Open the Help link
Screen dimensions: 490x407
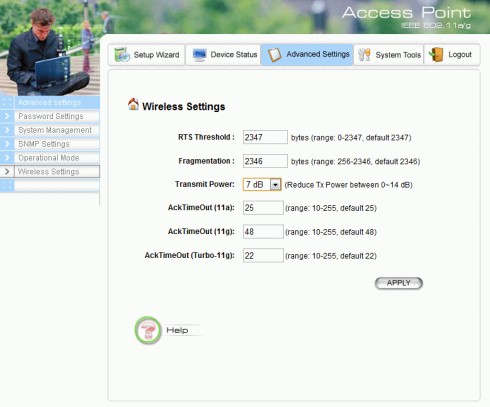(x=177, y=330)
